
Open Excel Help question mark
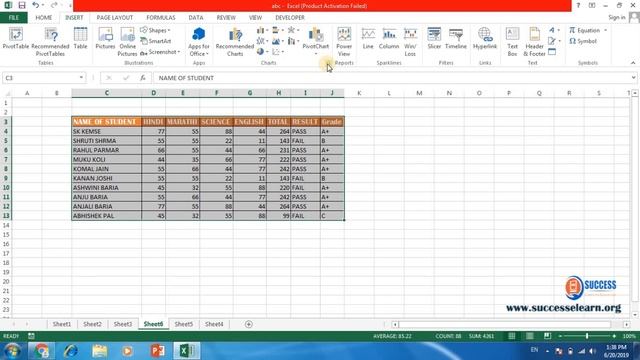click(578, 5)
